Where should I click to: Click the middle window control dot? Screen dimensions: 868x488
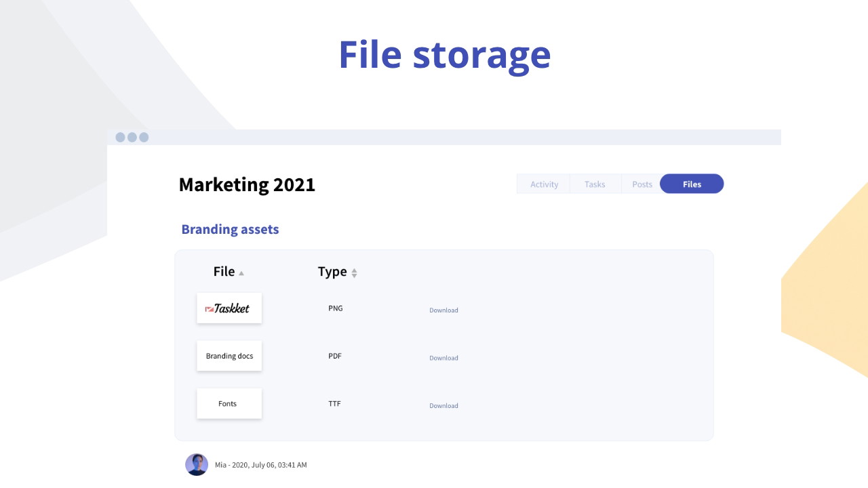tap(132, 138)
